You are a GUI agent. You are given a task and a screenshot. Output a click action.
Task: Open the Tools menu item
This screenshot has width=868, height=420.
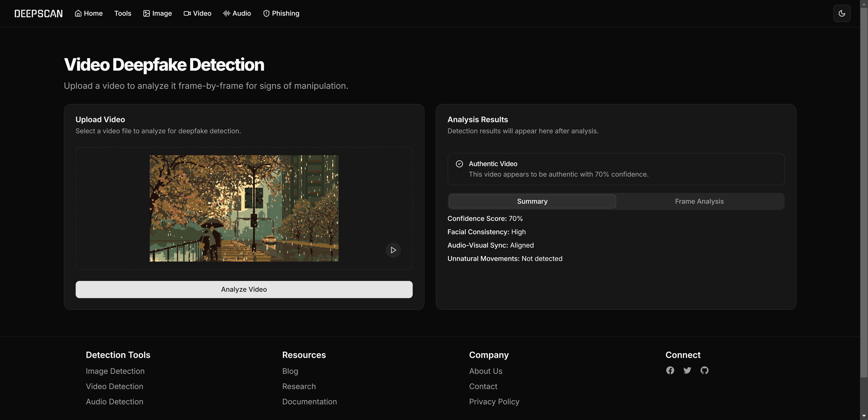(x=123, y=13)
